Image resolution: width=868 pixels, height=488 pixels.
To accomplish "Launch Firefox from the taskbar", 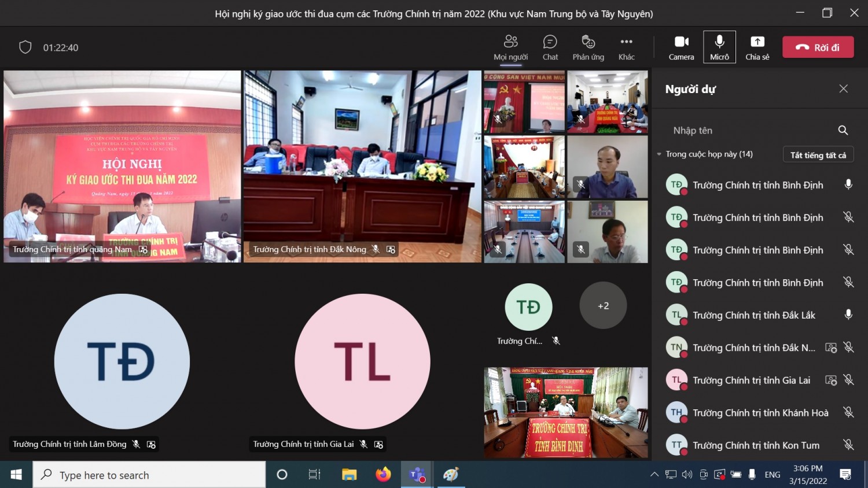I will [382, 474].
